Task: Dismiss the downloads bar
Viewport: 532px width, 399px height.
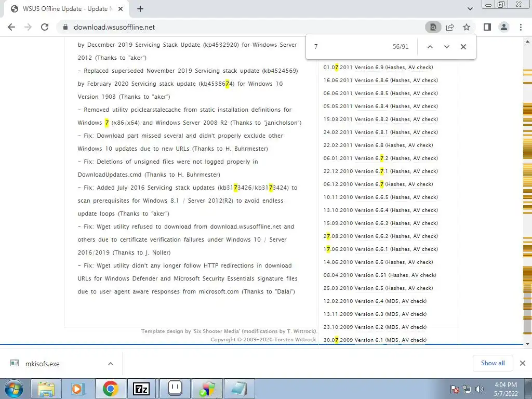Action: tap(523, 363)
